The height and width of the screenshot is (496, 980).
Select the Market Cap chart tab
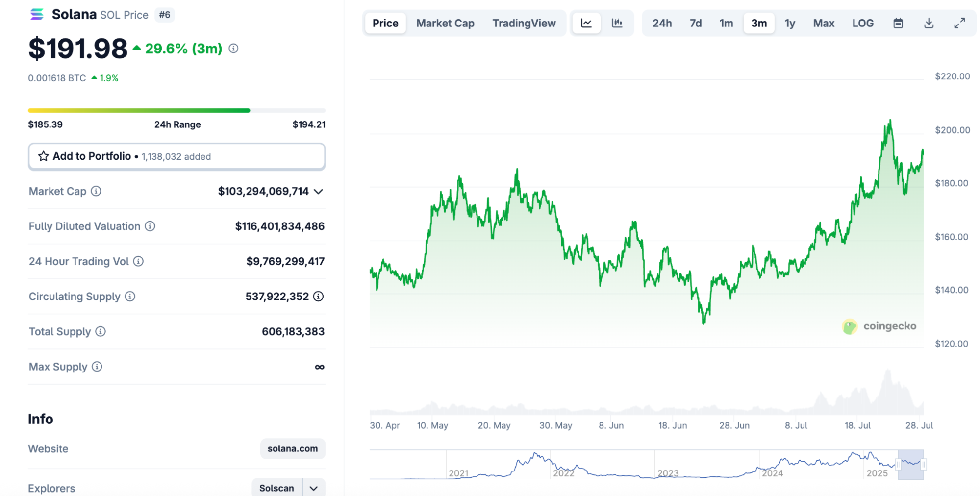click(x=445, y=23)
